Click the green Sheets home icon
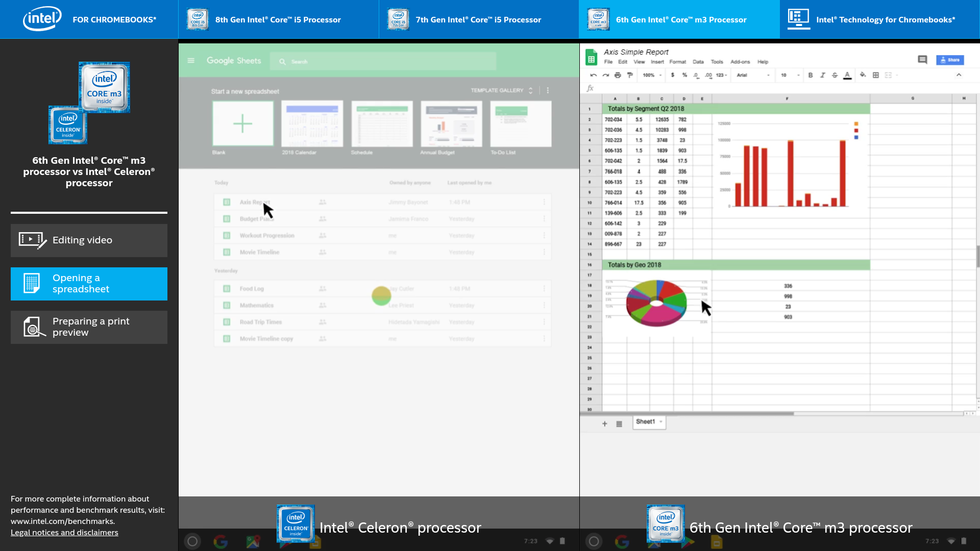The height and width of the screenshot is (551, 980). tap(591, 57)
